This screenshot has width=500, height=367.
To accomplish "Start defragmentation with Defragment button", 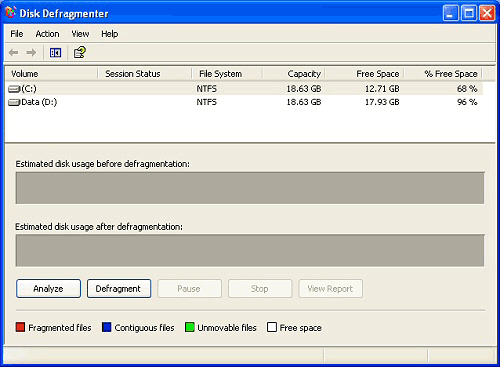I will tap(119, 289).
